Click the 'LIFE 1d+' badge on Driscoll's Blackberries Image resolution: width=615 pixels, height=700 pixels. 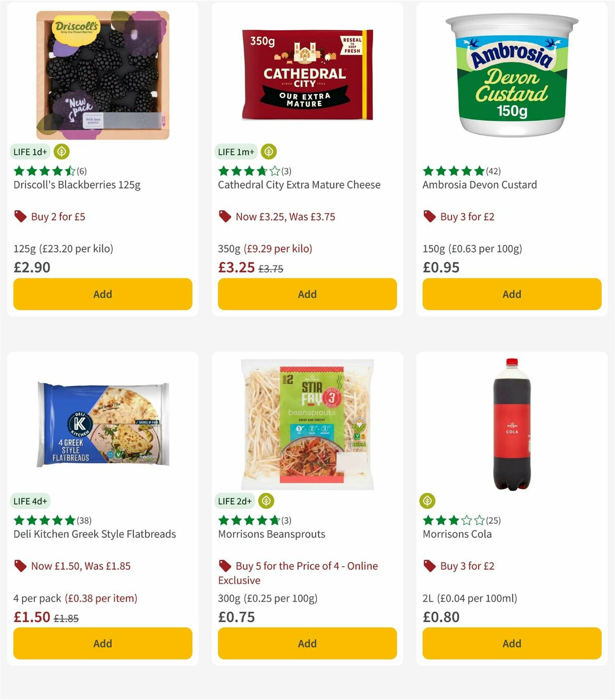tap(30, 152)
